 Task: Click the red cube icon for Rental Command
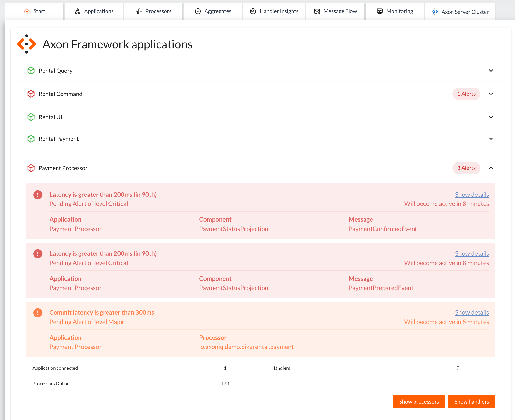(31, 94)
